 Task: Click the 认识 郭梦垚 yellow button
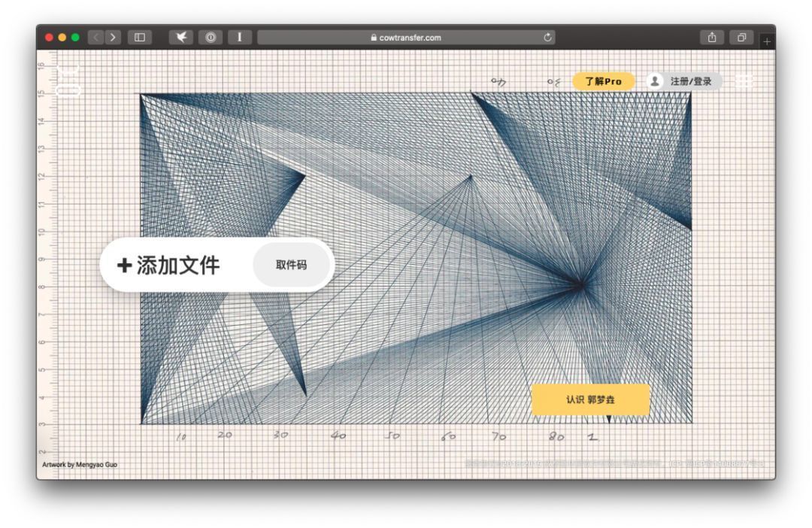pyautogui.click(x=590, y=401)
